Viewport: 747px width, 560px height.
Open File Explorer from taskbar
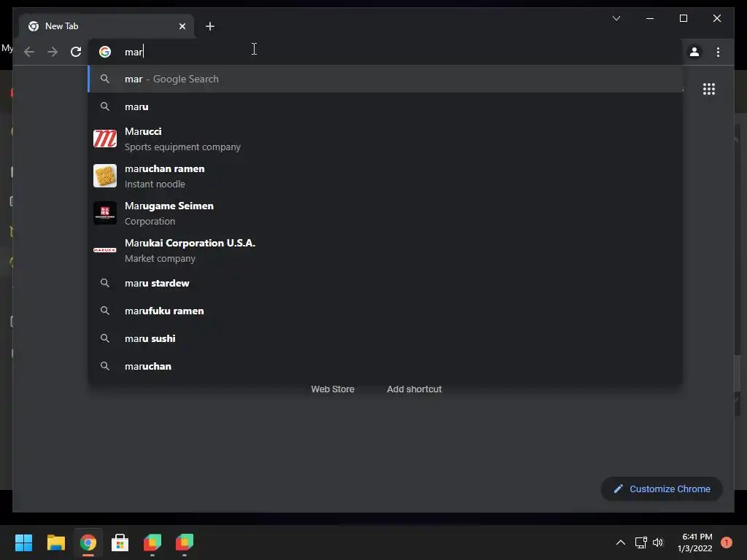(55, 542)
